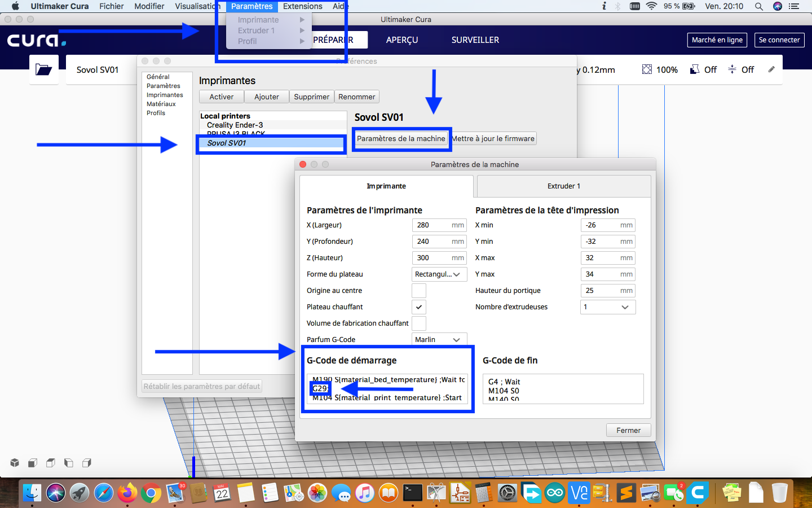812x508 pixels.
Task: Click the Fermer button
Action: 629,430
